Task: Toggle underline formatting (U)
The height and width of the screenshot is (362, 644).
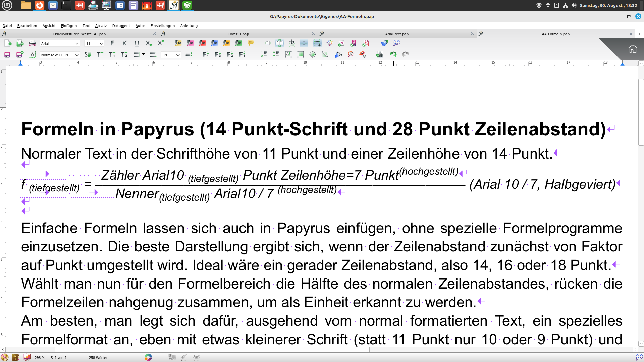Action: 137,43
